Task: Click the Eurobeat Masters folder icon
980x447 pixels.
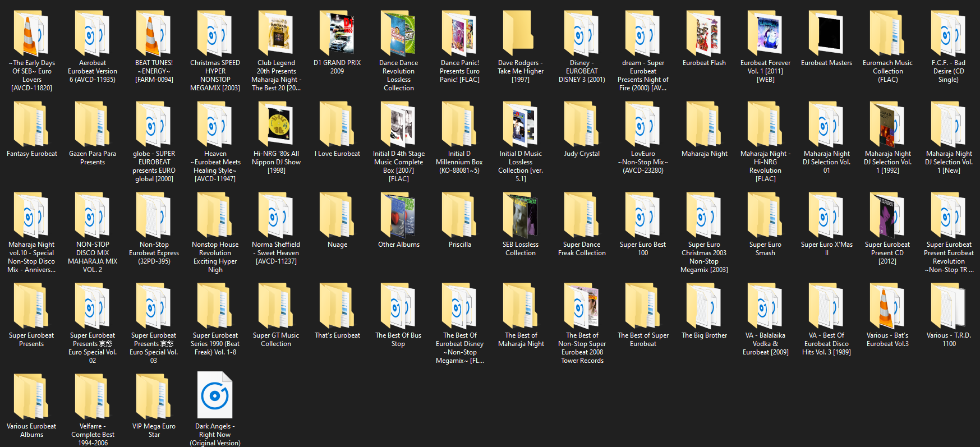Action: tap(826, 34)
